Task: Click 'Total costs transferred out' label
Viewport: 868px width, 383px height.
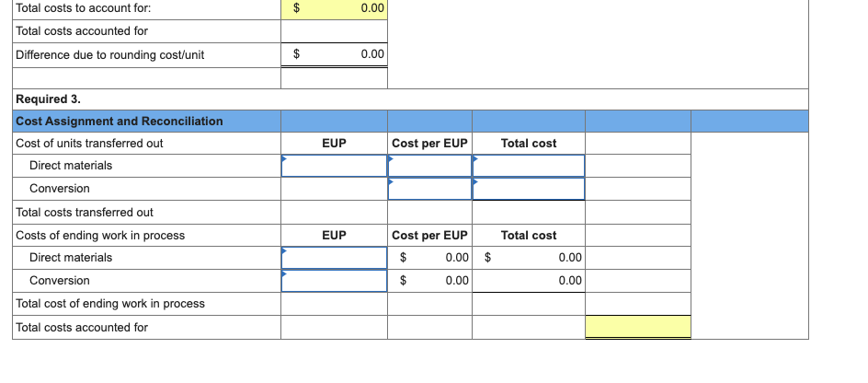Action: point(85,213)
